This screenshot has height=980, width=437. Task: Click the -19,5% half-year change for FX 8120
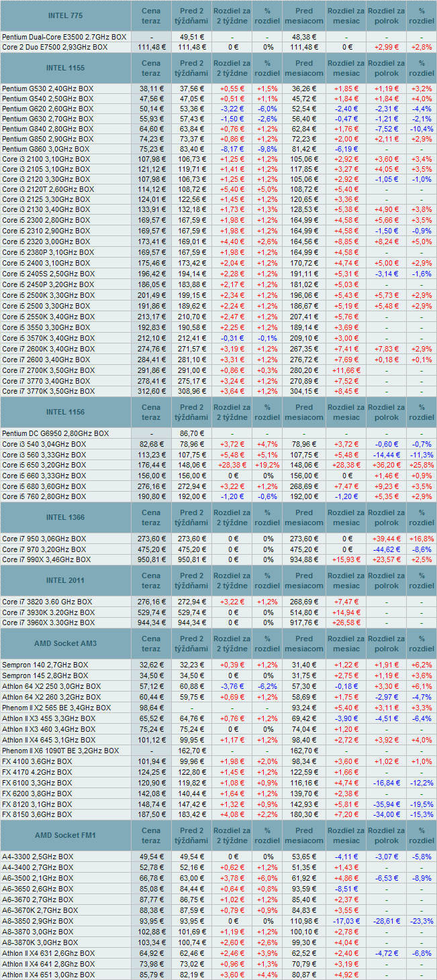click(422, 804)
